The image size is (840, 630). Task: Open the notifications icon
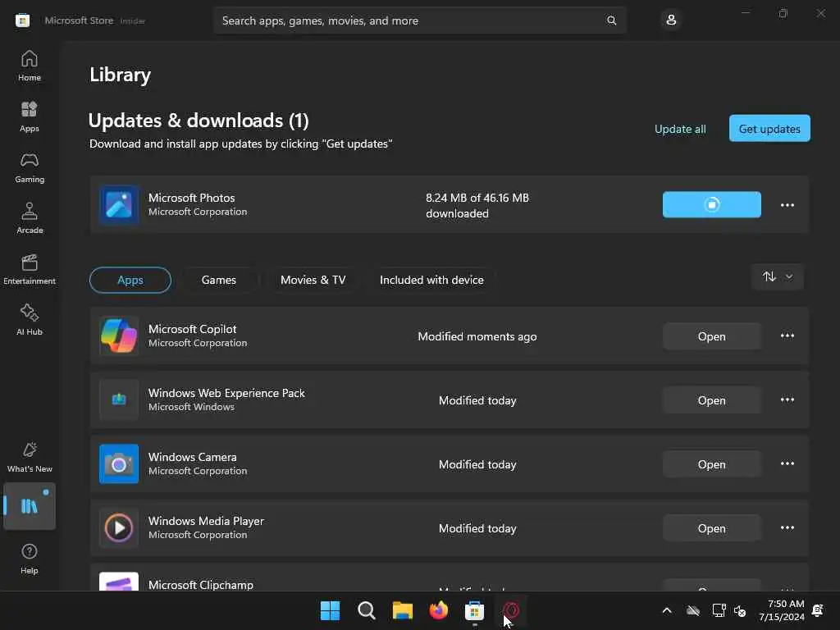click(x=818, y=610)
